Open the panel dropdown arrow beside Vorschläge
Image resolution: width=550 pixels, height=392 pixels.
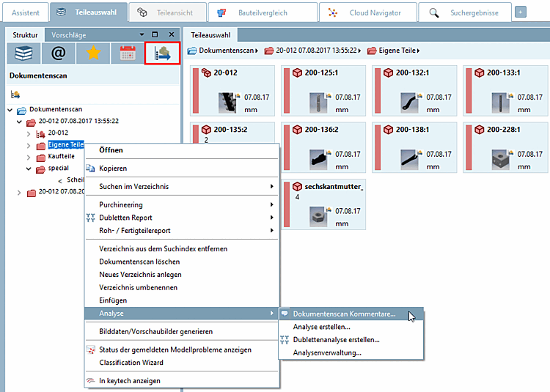142,34
